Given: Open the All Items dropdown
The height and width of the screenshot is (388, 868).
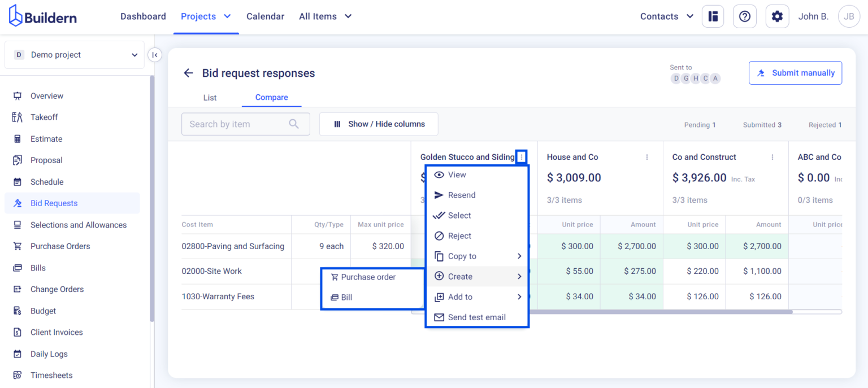Looking at the screenshot, I should point(325,16).
